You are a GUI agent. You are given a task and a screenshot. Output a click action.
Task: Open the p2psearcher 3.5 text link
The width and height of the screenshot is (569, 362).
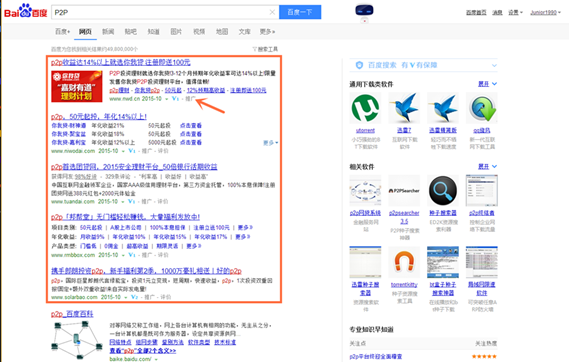[404, 217]
